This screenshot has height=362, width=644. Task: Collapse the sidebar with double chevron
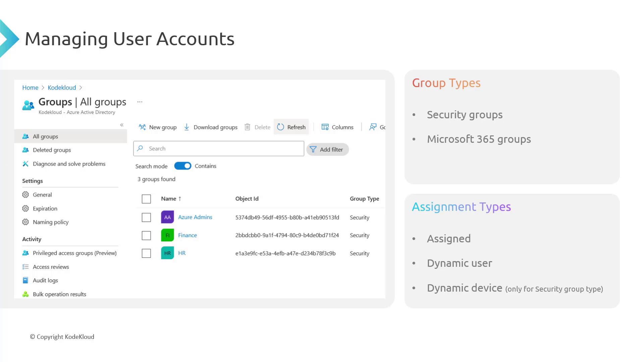122,125
